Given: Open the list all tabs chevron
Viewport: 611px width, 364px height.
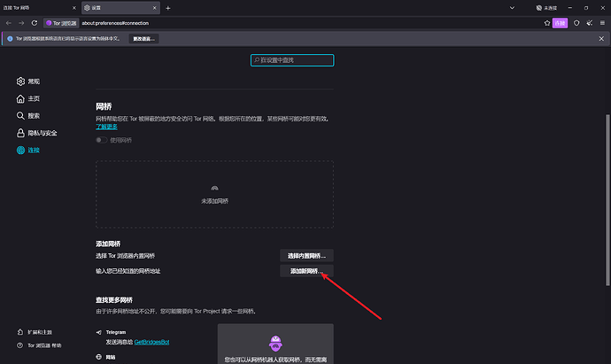Looking at the screenshot, I should pyautogui.click(x=512, y=8).
